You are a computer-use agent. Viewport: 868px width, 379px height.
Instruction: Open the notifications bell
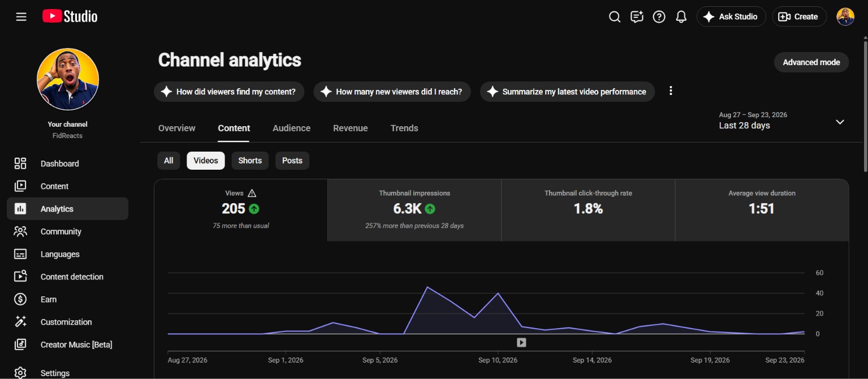point(681,17)
